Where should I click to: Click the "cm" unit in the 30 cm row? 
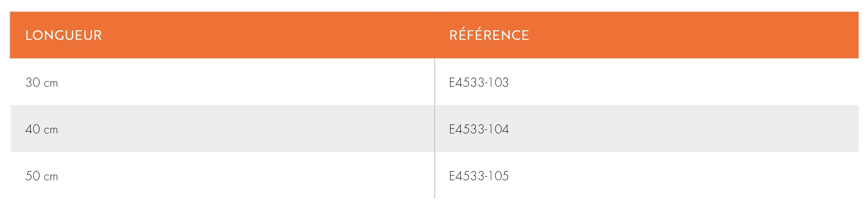click(x=51, y=84)
